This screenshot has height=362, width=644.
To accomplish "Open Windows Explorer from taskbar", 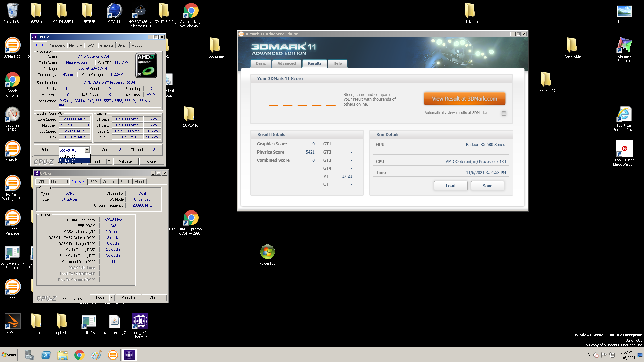I will pyautogui.click(x=62, y=355).
